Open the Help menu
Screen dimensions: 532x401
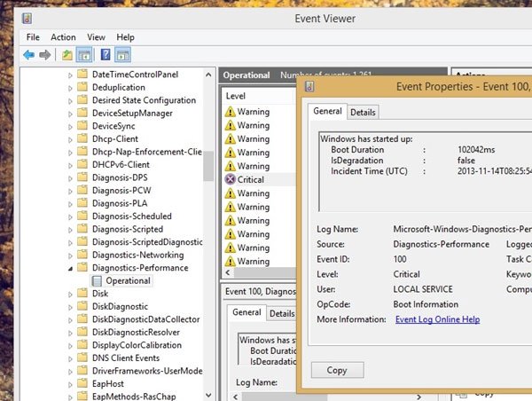pyautogui.click(x=125, y=37)
